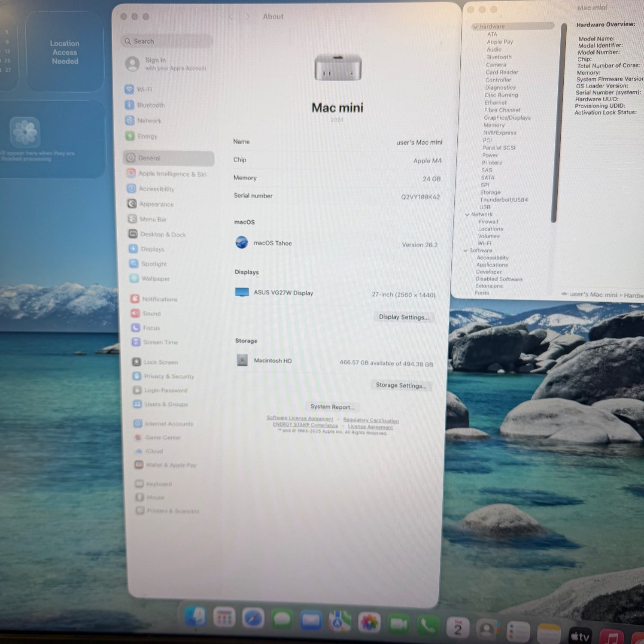Open the Messages app in the Dock
Image resolution: width=644 pixels, height=644 pixels.
click(x=282, y=620)
